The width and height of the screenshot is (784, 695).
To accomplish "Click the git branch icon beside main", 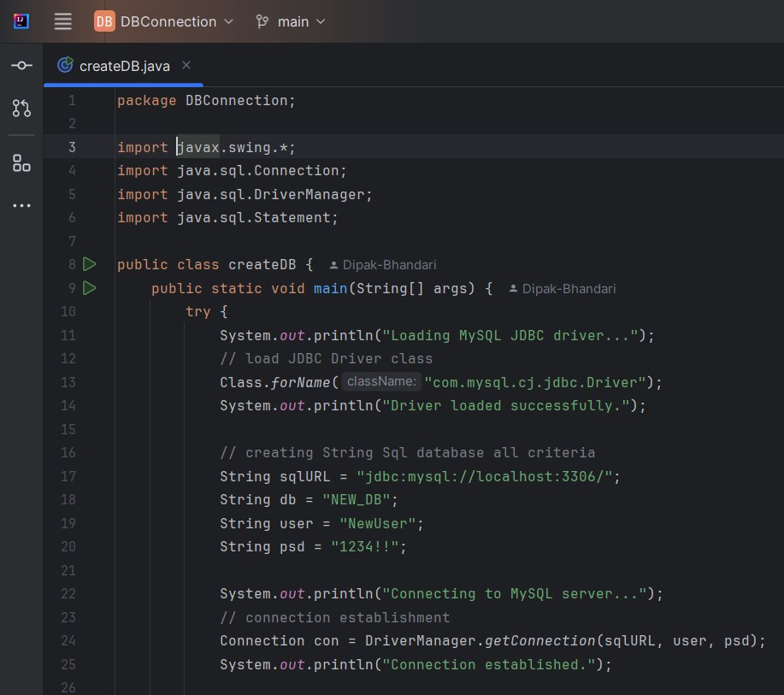I will (x=262, y=21).
